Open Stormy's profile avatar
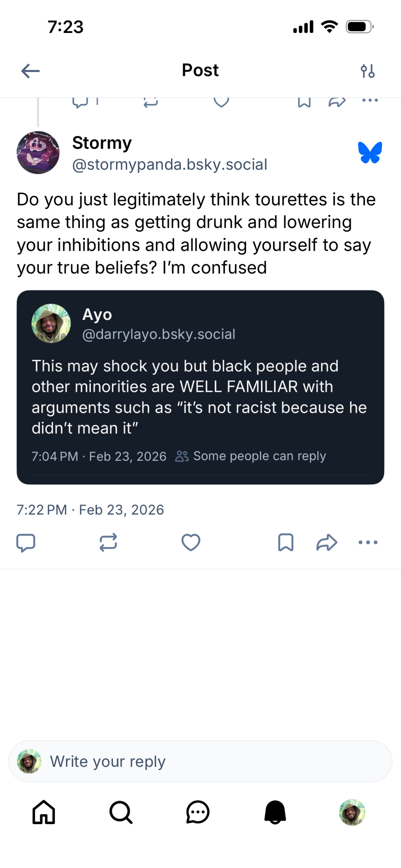This screenshot has height=868, width=401. point(38,153)
